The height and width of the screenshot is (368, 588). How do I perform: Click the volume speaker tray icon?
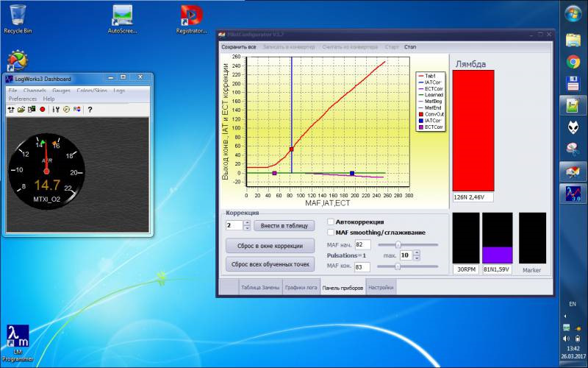566,339
